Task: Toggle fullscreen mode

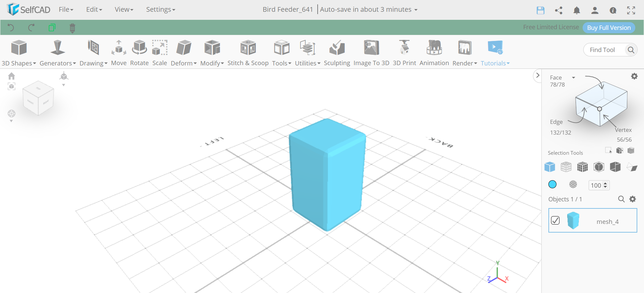Action: click(631, 10)
